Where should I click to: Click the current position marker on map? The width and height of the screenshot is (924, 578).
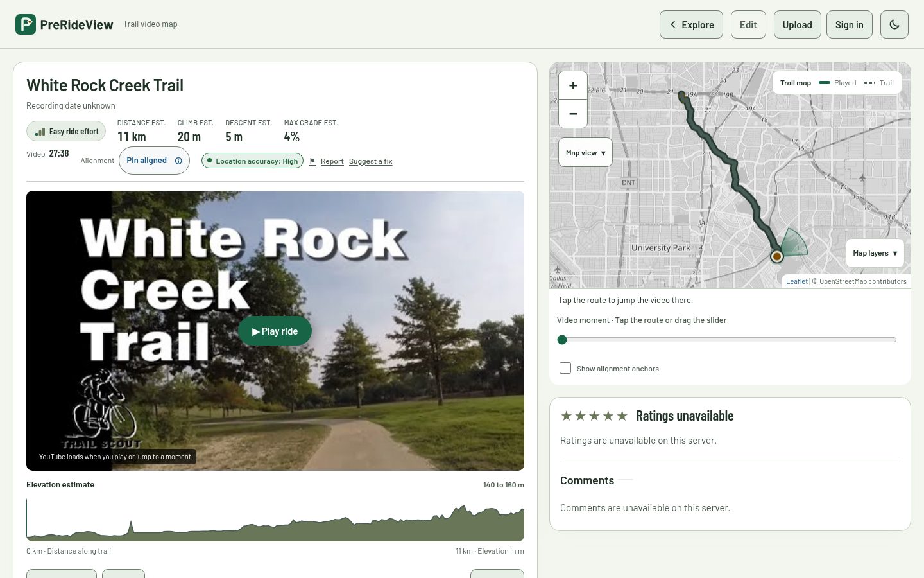tap(777, 256)
